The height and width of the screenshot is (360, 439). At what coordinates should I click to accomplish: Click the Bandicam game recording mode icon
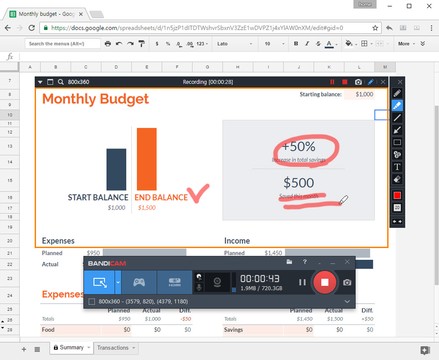[x=139, y=282]
